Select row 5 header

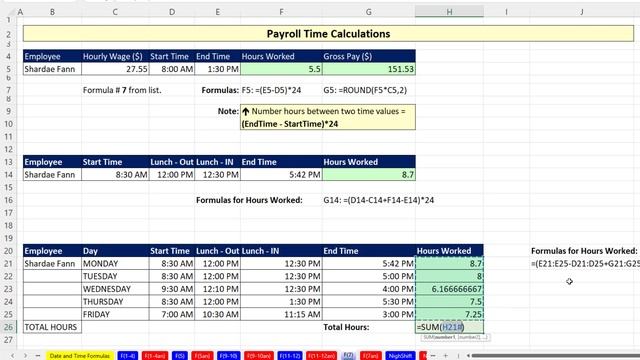8,69
